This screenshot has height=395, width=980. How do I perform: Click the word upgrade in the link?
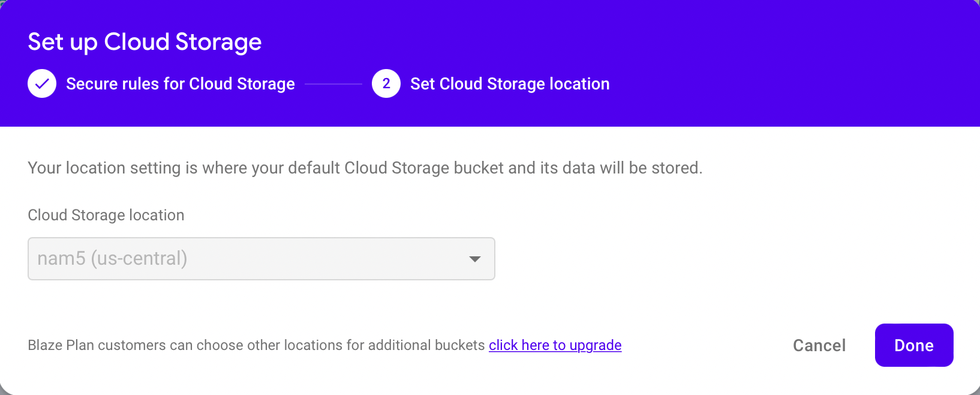pyautogui.click(x=596, y=346)
